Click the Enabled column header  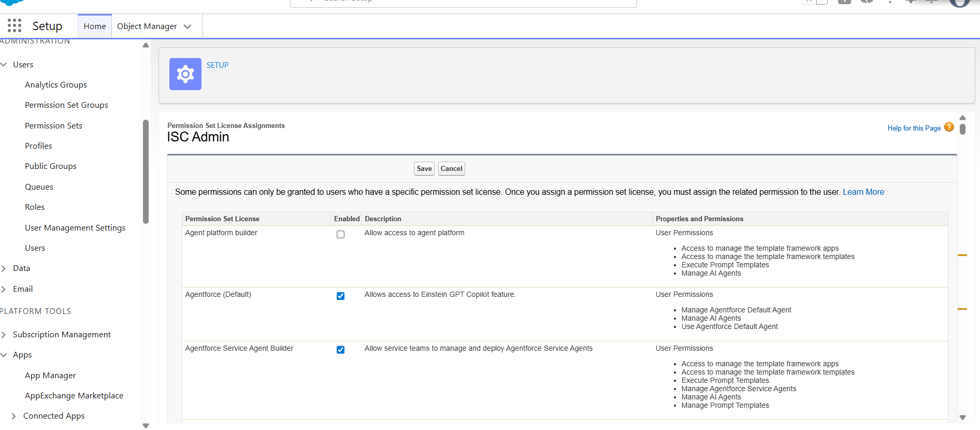click(347, 219)
